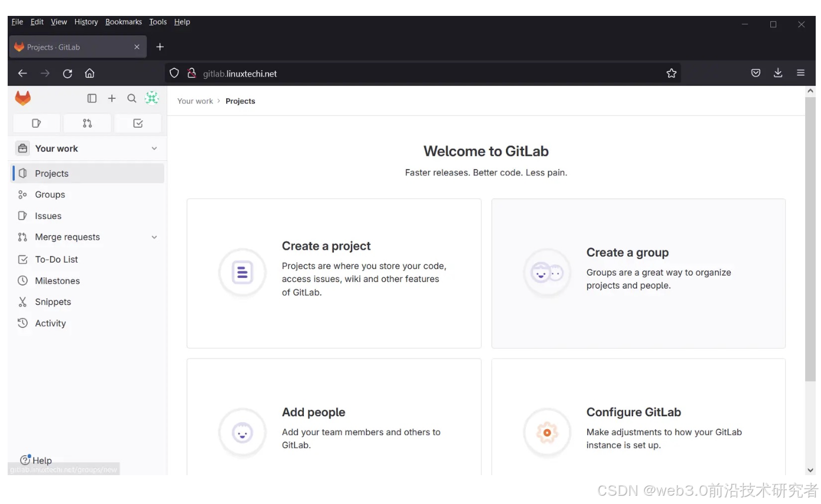Click the Pocket save icon

(x=756, y=73)
